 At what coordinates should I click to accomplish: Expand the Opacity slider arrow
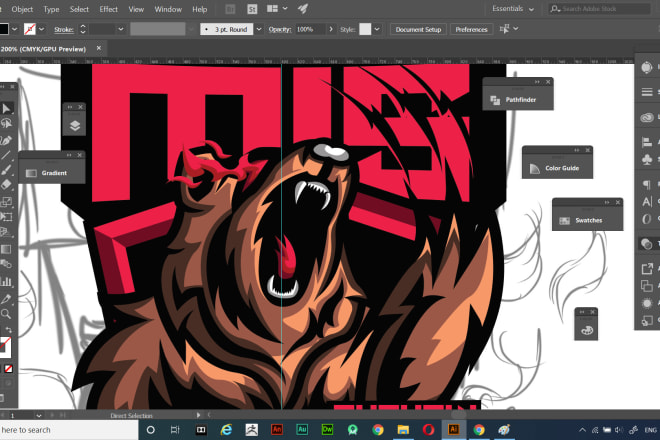click(x=331, y=29)
